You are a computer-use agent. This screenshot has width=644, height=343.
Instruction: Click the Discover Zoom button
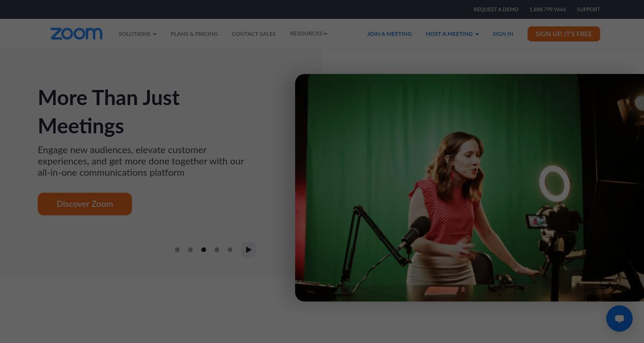pos(85,204)
